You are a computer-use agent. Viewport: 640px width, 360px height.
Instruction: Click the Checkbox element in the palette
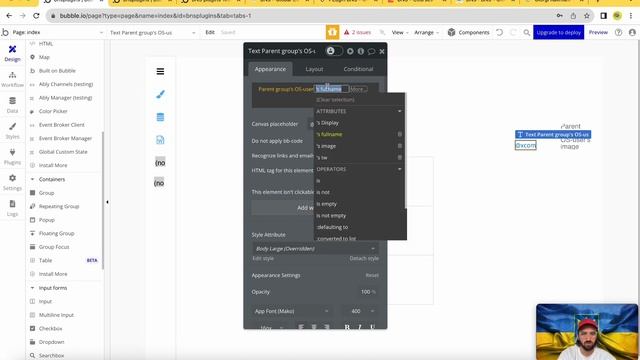[x=51, y=329]
